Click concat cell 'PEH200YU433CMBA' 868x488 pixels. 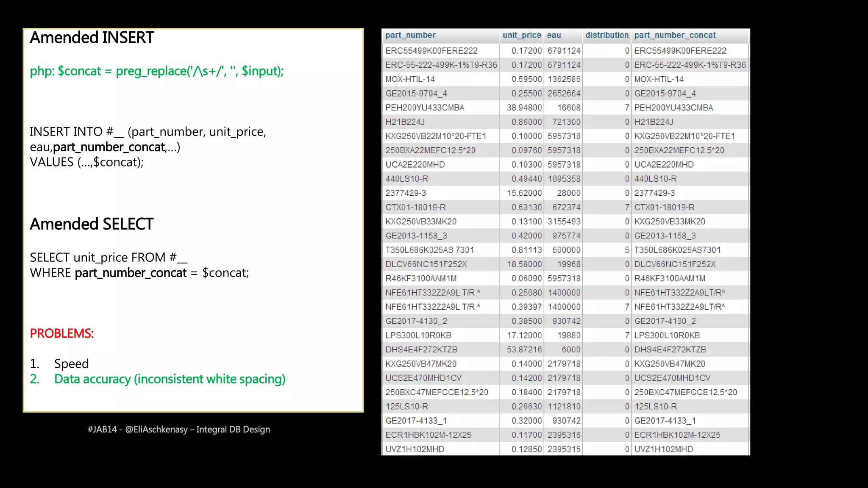673,108
